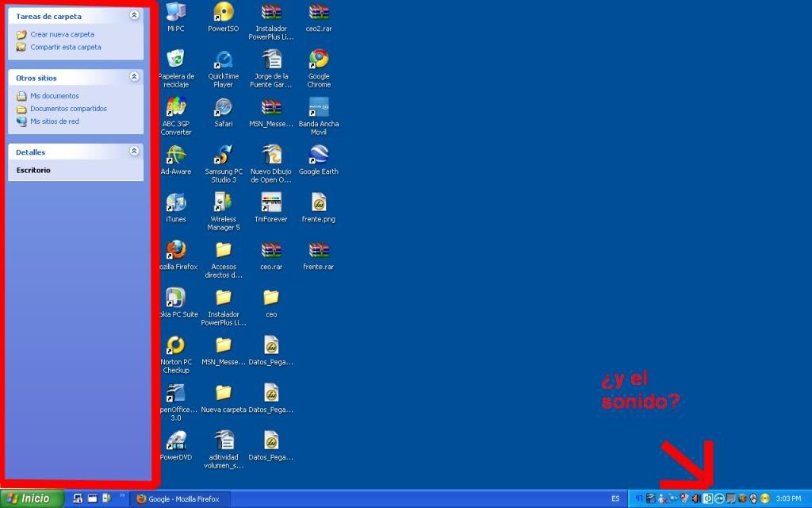Open the Google Chrome desktop shortcut
Image resolution: width=812 pixels, height=508 pixels.
319,60
